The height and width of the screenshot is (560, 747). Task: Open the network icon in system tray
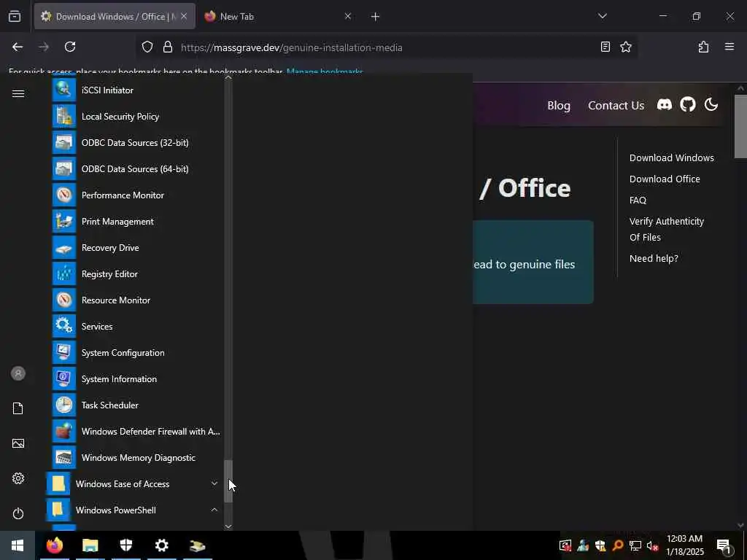click(635, 545)
